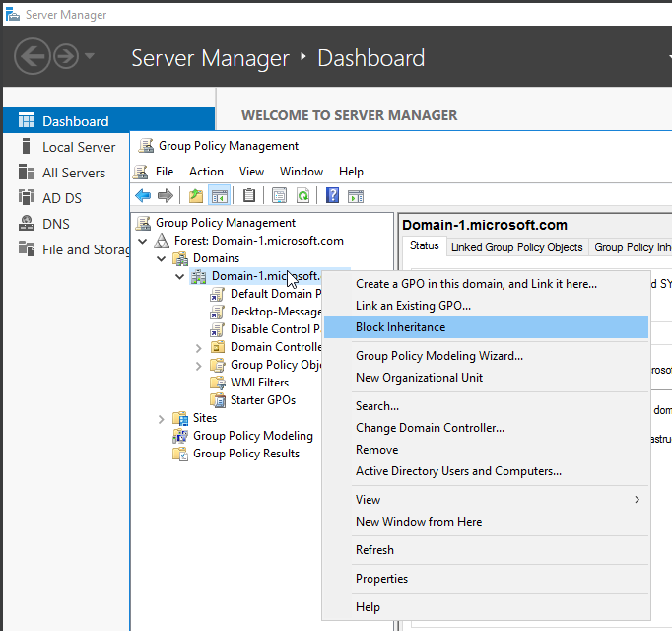Click the All Servers sidebar label
672x631 pixels.
coord(74,173)
